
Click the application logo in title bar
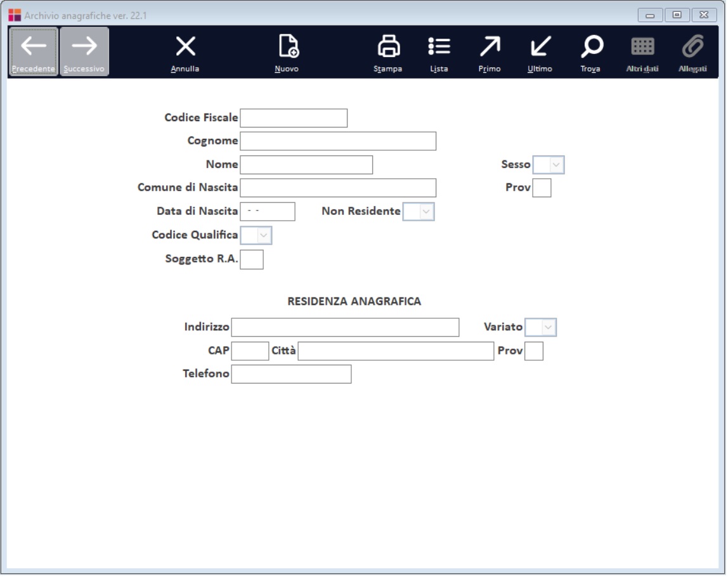(15, 15)
